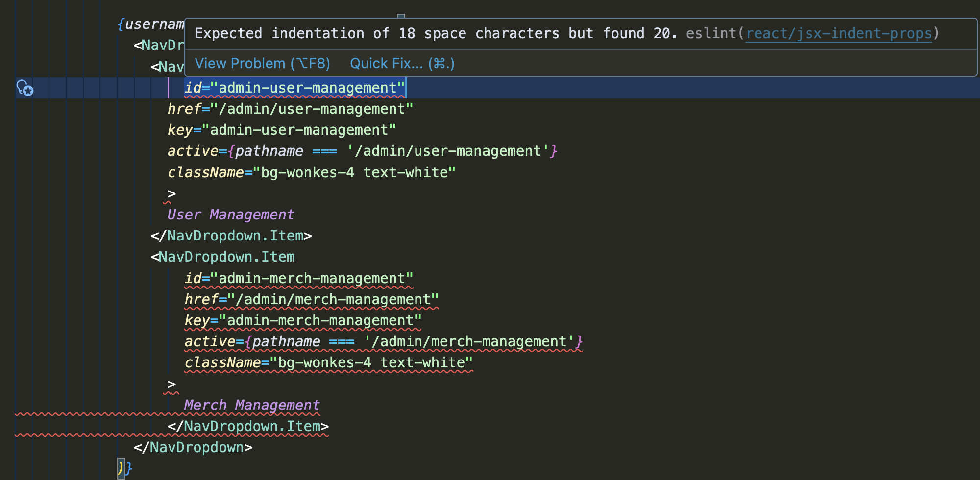Click Quick Fix… in the hover tooltip
980x480 pixels.
click(402, 64)
